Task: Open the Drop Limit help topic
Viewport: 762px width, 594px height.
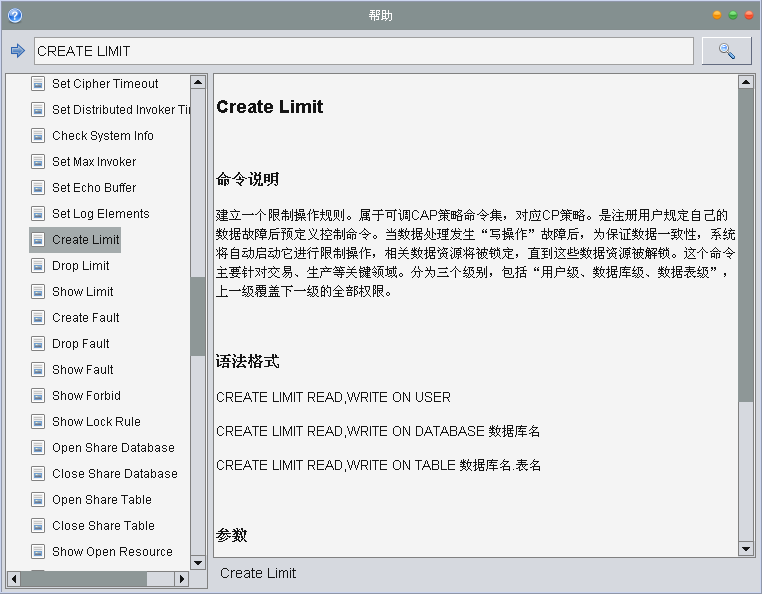Action: click(x=81, y=265)
